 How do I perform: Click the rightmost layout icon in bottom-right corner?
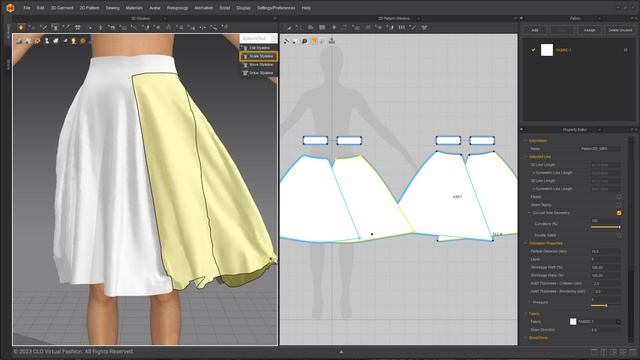point(632,352)
